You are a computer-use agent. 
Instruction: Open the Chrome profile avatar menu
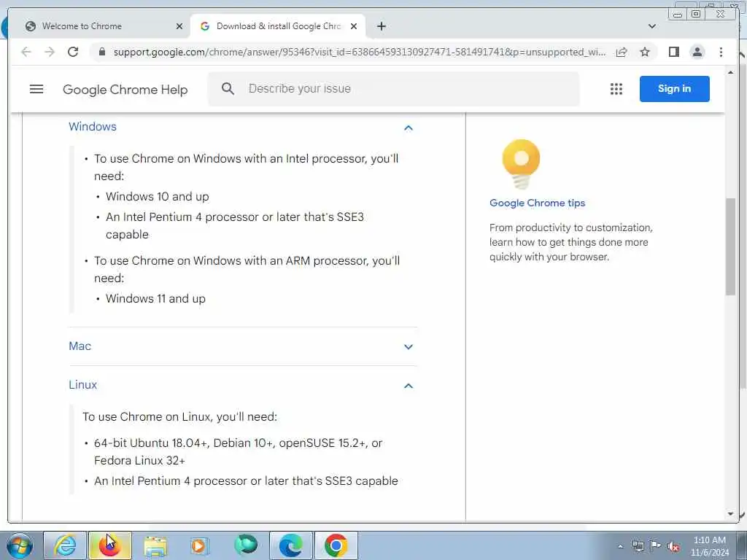click(x=697, y=52)
